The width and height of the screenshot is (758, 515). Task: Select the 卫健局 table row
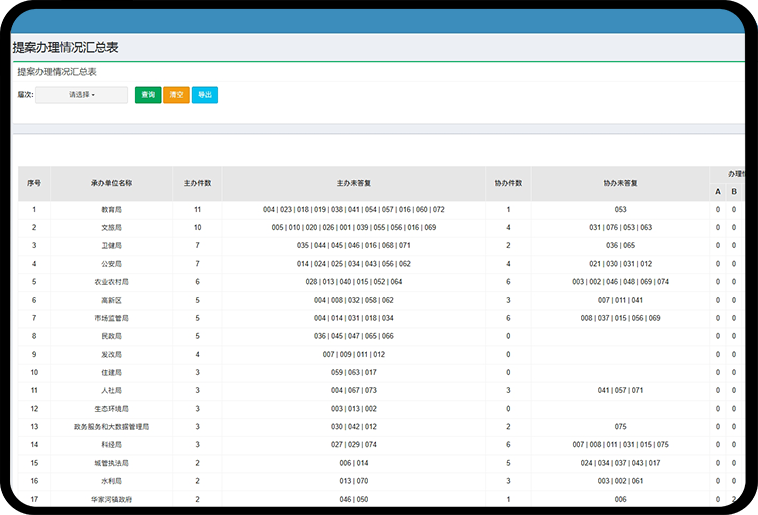pyautogui.click(x=111, y=245)
